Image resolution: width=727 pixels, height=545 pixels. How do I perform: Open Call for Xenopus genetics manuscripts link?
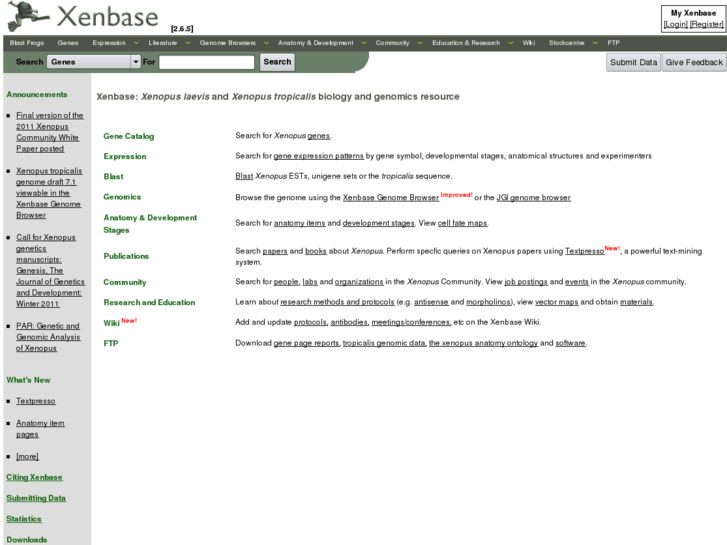pyautogui.click(x=50, y=270)
